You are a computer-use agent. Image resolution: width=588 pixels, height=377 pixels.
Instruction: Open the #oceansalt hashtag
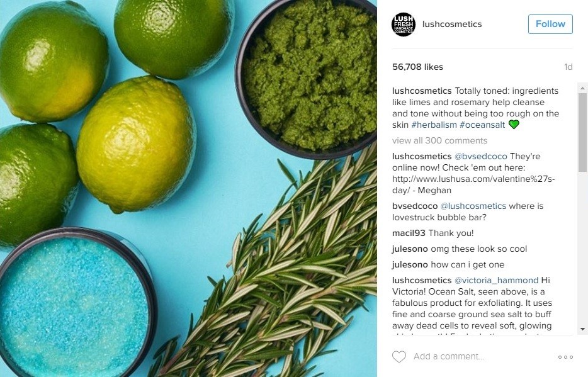(x=482, y=125)
